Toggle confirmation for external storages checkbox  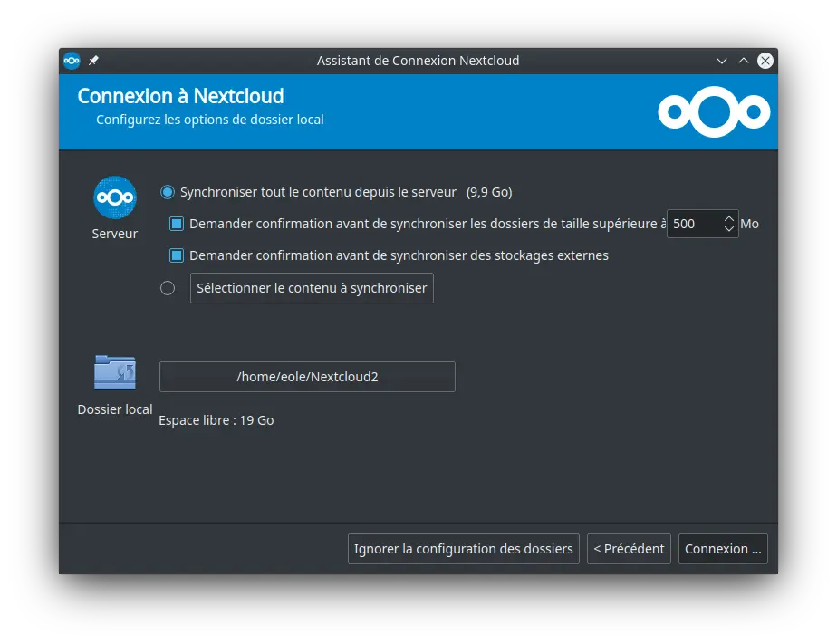tap(177, 255)
